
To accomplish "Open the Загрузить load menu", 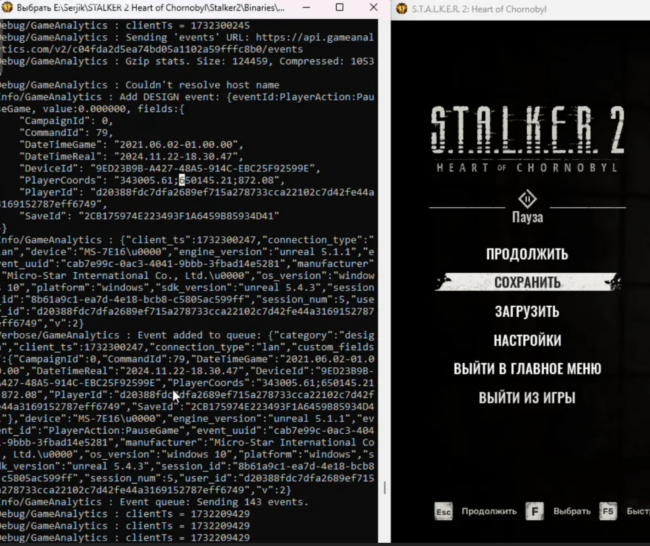I will [x=526, y=312].
